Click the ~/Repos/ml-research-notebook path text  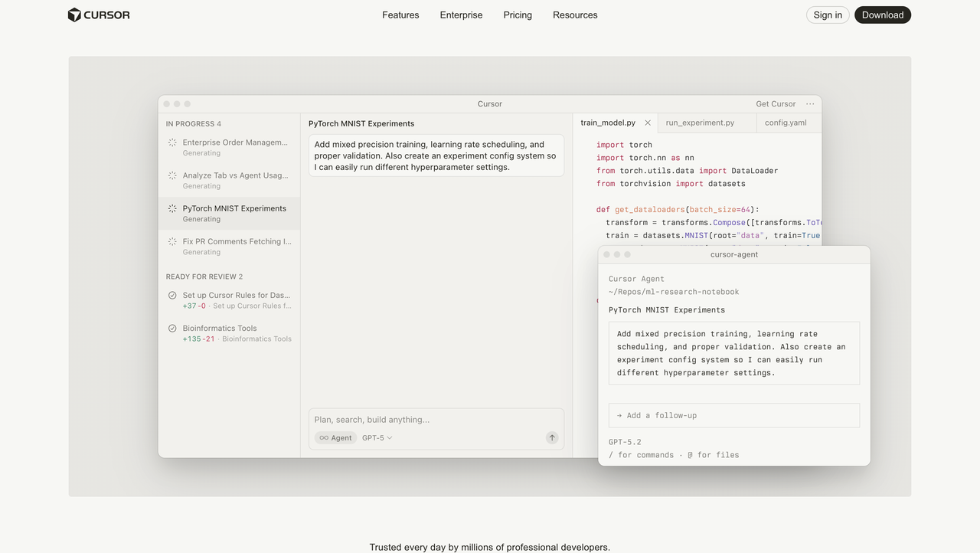(x=674, y=292)
